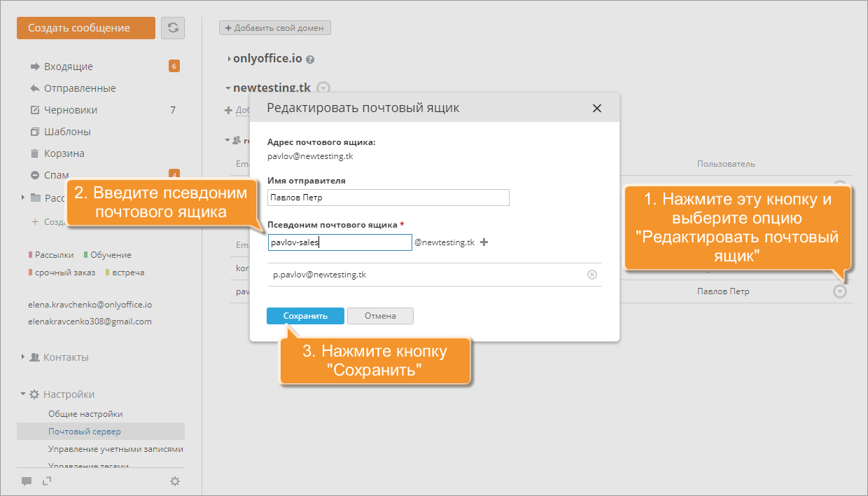The width and height of the screenshot is (868, 496).
Task: Click the Спам circle icon
Action: [x=35, y=175]
